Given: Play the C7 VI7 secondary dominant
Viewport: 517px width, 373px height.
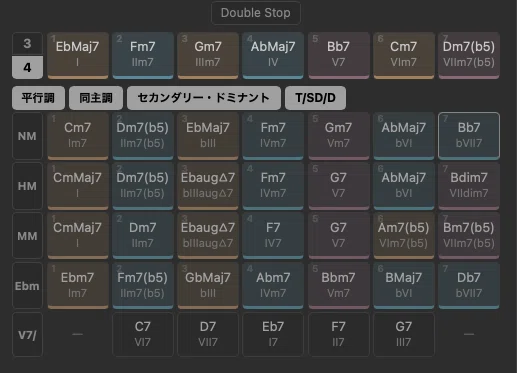Looking at the screenshot, I should coord(143,335).
